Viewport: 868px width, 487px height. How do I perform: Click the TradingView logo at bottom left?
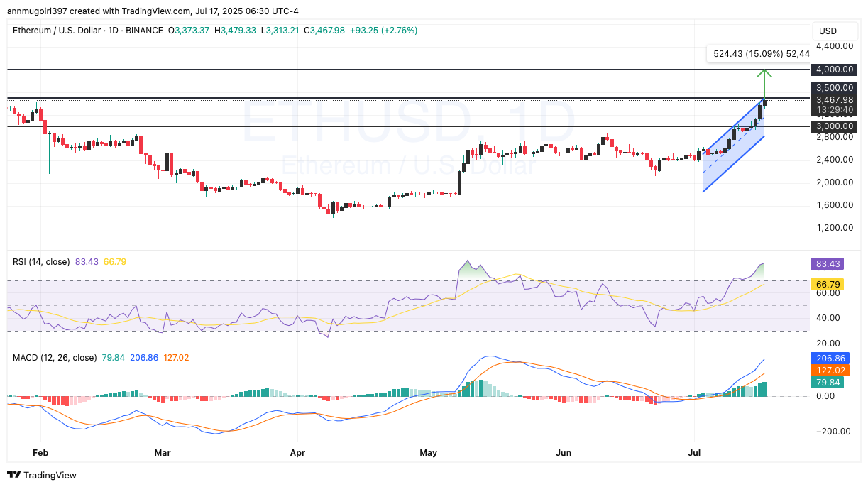pos(42,475)
